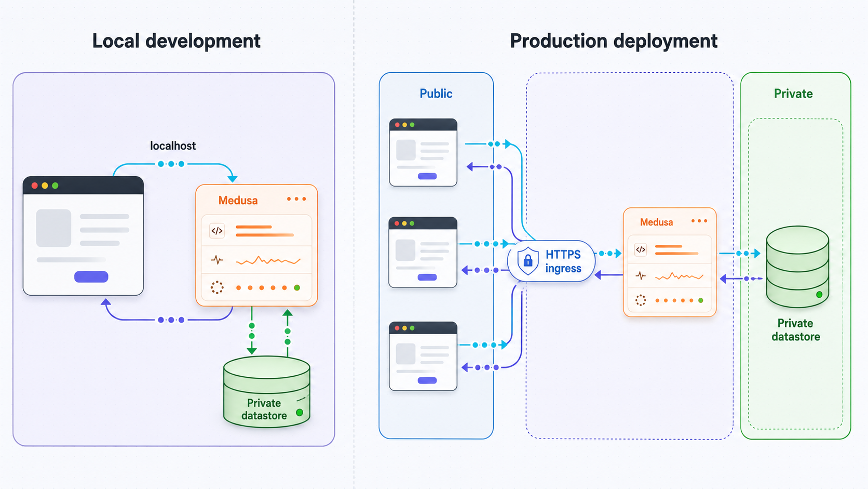Click the "Private datastore" text on the local cylinder
Viewport: 868px width, 489px height.
(264, 409)
